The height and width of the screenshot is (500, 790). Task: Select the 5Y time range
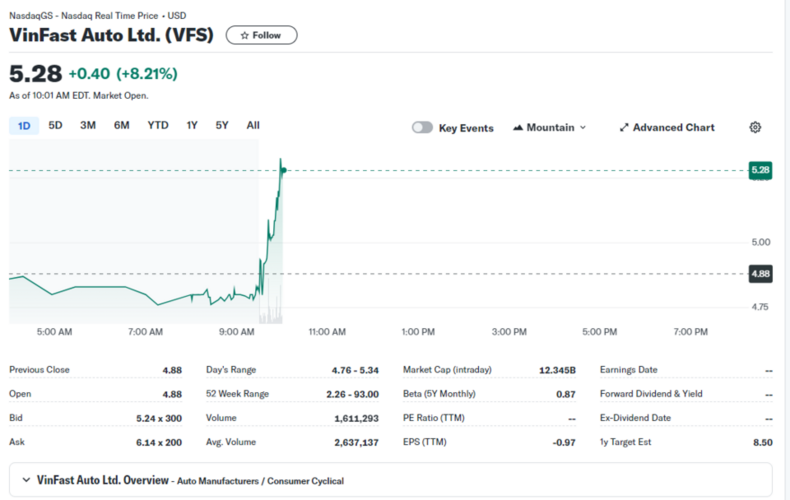222,125
